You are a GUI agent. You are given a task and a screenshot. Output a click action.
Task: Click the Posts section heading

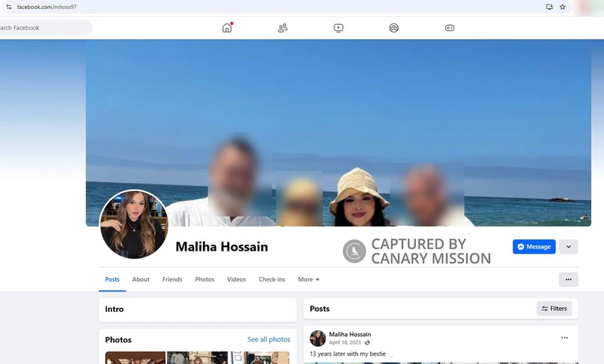319,309
